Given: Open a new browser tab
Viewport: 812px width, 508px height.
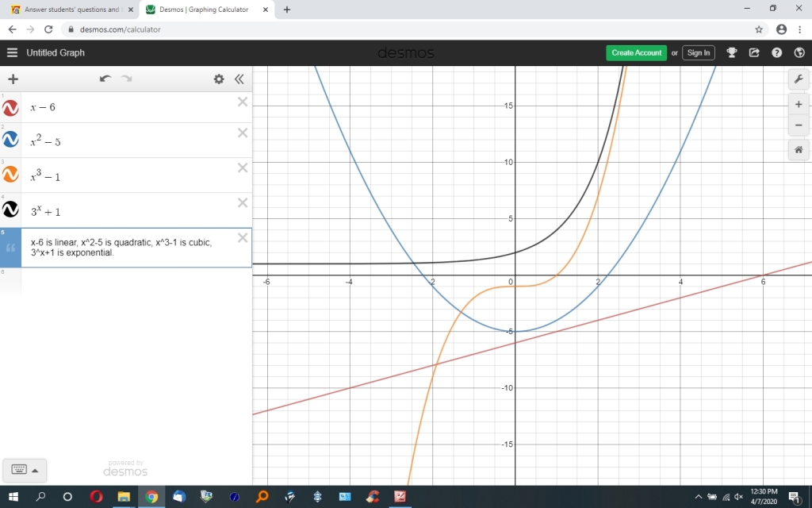Looking at the screenshot, I should click(x=287, y=10).
